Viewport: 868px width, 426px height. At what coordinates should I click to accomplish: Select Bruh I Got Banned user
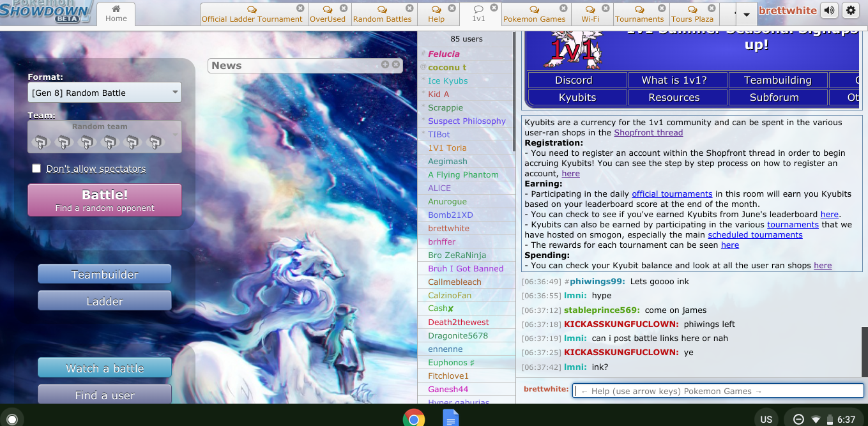(x=466, y=269)
